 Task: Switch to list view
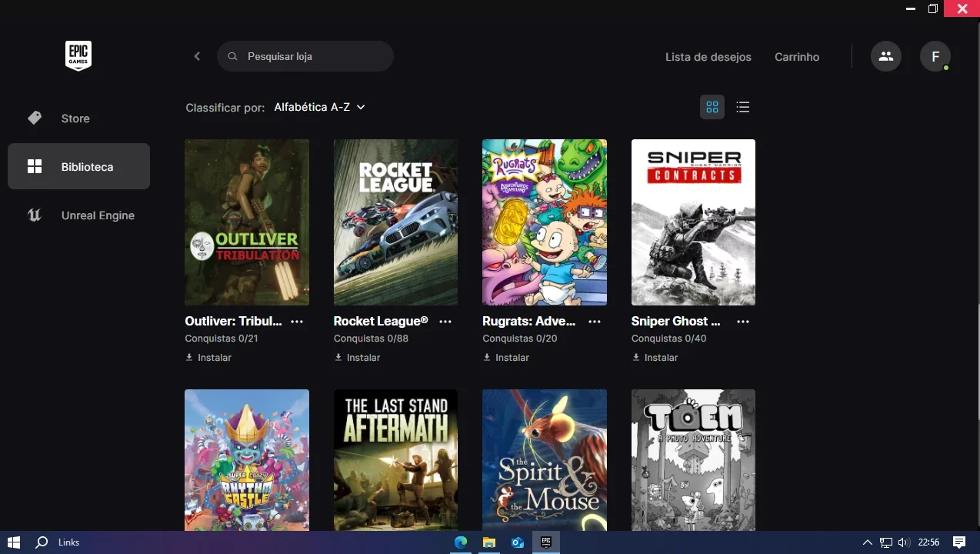(742, 107)
